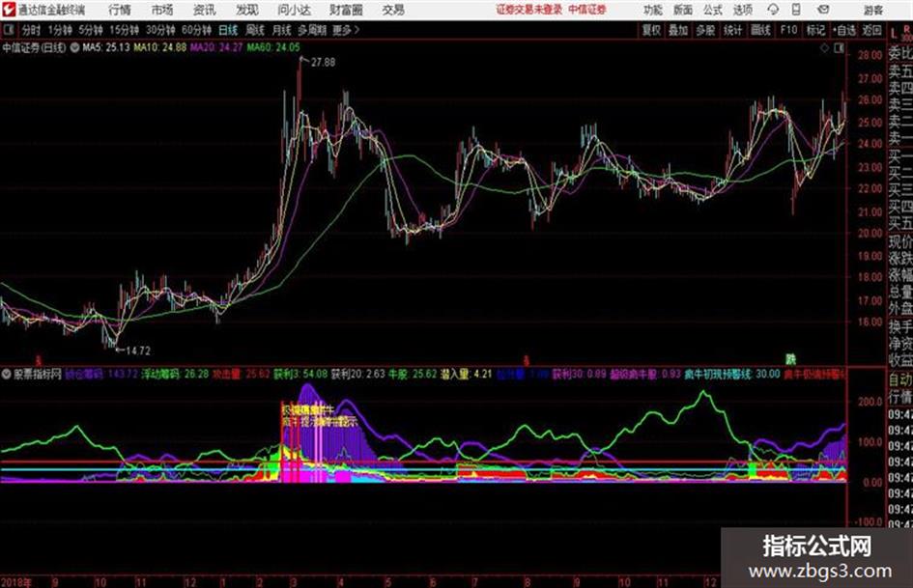This screenshot has width=913, height=588.
Task: Click the 标记 mark button
Action: coord(815,30)
